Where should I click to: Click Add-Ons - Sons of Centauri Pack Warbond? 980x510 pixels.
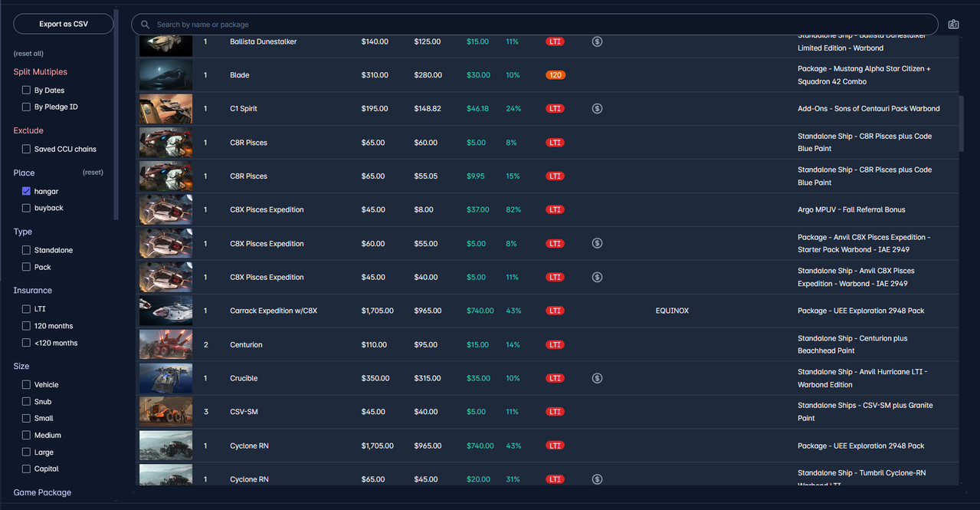(x=869, y=109)
